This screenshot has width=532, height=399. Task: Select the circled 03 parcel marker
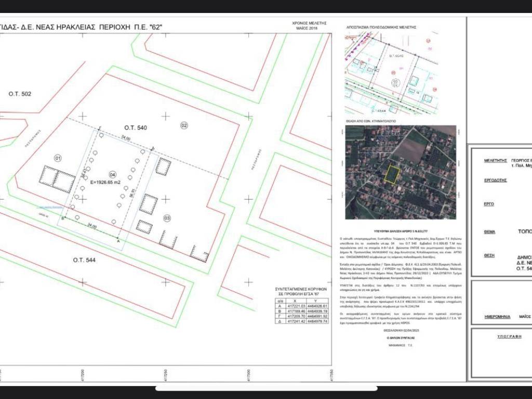(167, 217)
